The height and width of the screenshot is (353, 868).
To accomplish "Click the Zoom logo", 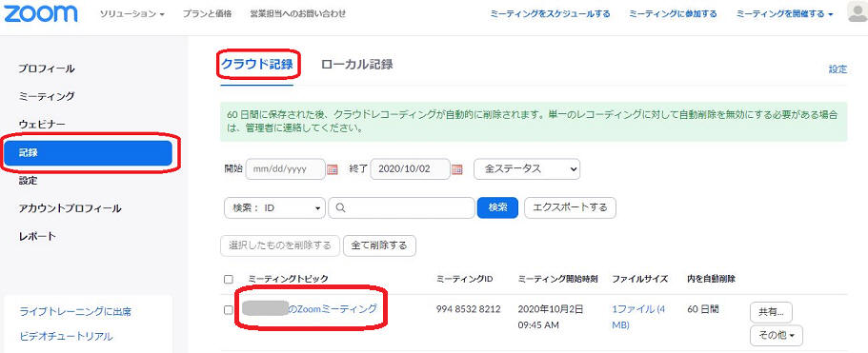I will coord(42,13).
